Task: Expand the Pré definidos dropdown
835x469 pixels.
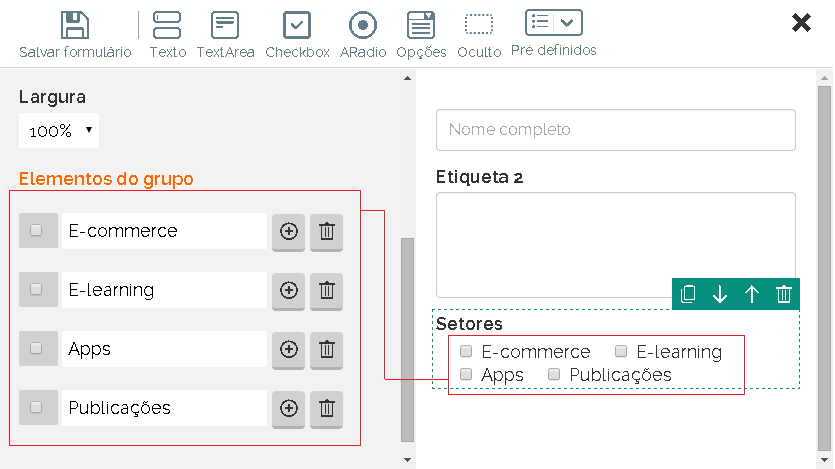Action: click(554, 22)
